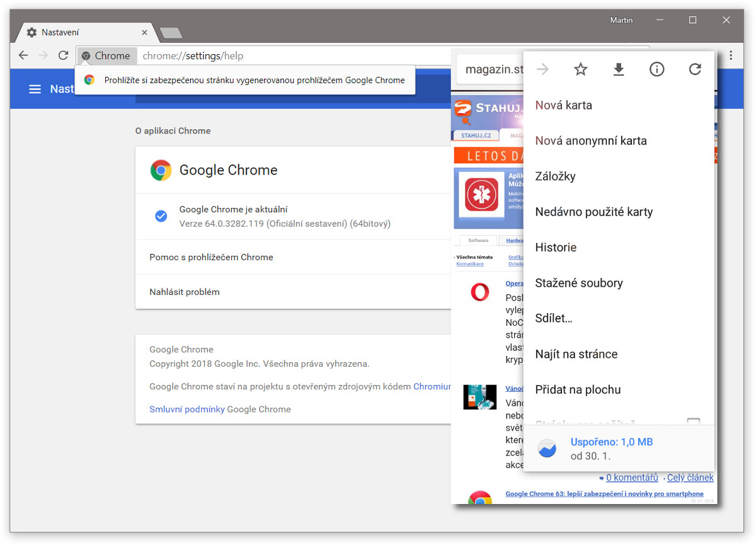Open the three-dot Chrome menu
This screenshot has height=545, width=756.
point(731,55)
